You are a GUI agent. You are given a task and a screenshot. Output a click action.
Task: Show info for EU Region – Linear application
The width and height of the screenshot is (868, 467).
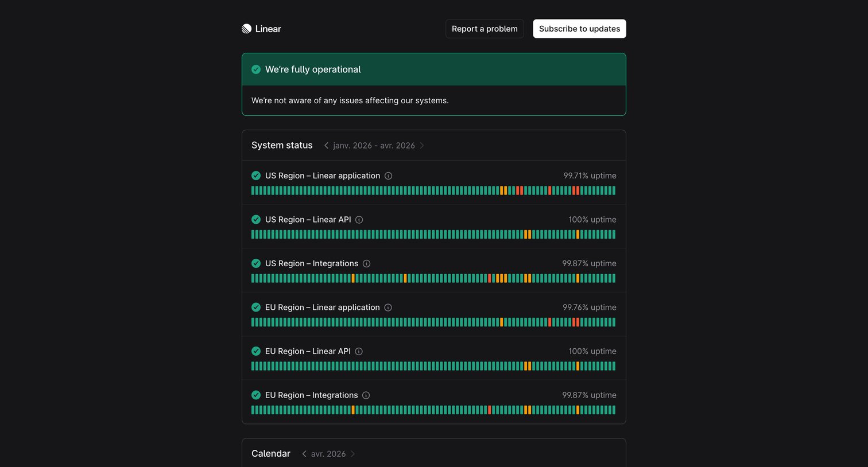coord(388,308)
